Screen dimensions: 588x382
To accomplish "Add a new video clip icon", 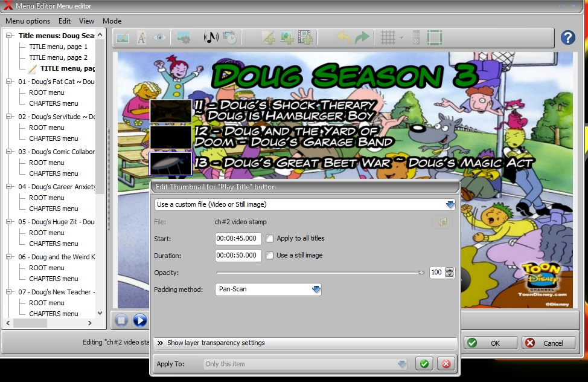I will pos(305,38).
